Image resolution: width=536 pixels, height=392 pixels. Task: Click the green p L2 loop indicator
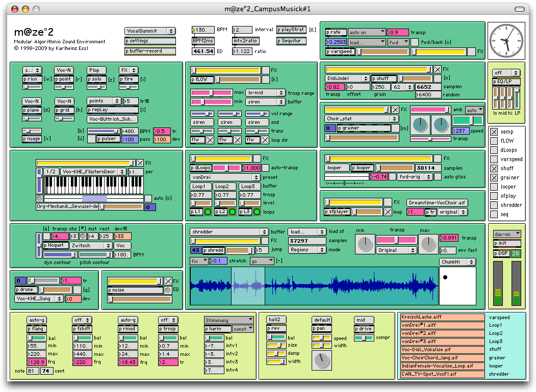232,212
